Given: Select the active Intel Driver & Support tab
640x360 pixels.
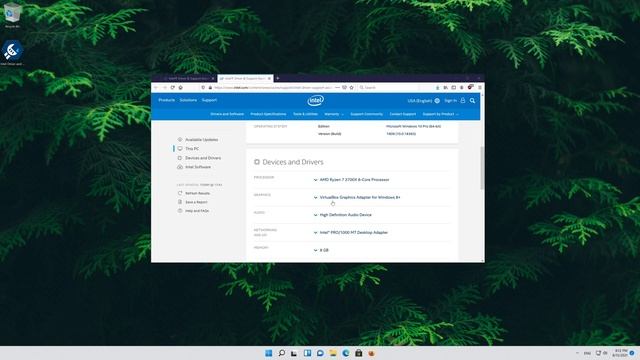Looking at the screenshot, I should pyautogui.click(x=245, y=78).
